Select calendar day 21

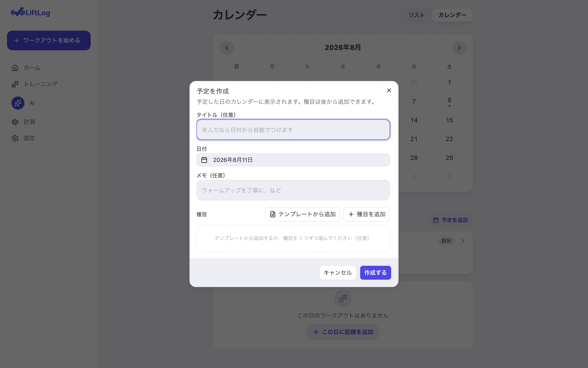414,139
